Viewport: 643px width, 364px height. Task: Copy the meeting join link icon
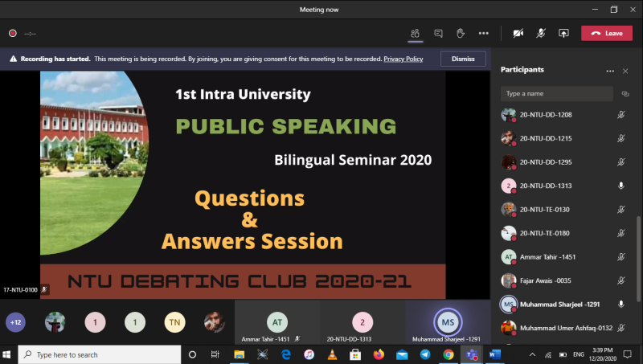(625, 93)
